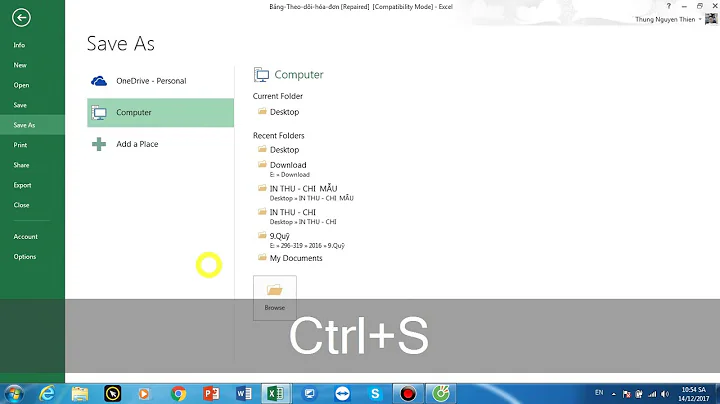The width and height of the screenshot is (720, 404).
Task: Choose Save in the sidebar
Action: (x=20, y=105)
